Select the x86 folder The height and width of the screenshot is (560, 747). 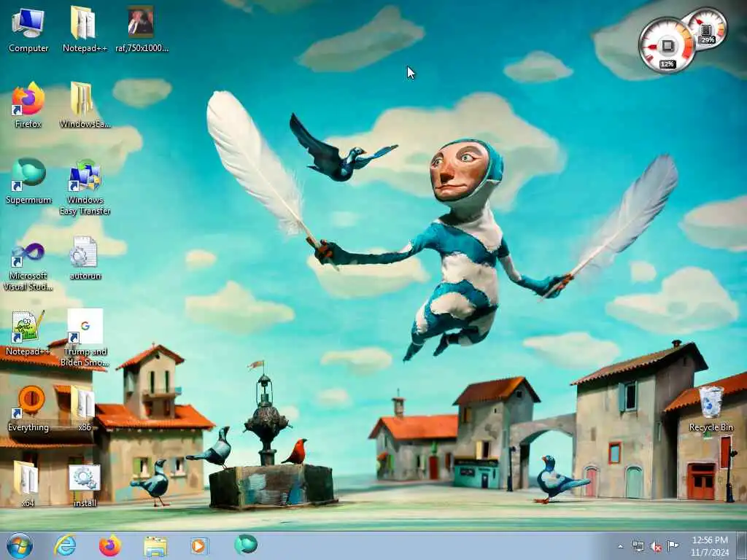(x=85, y=408)
